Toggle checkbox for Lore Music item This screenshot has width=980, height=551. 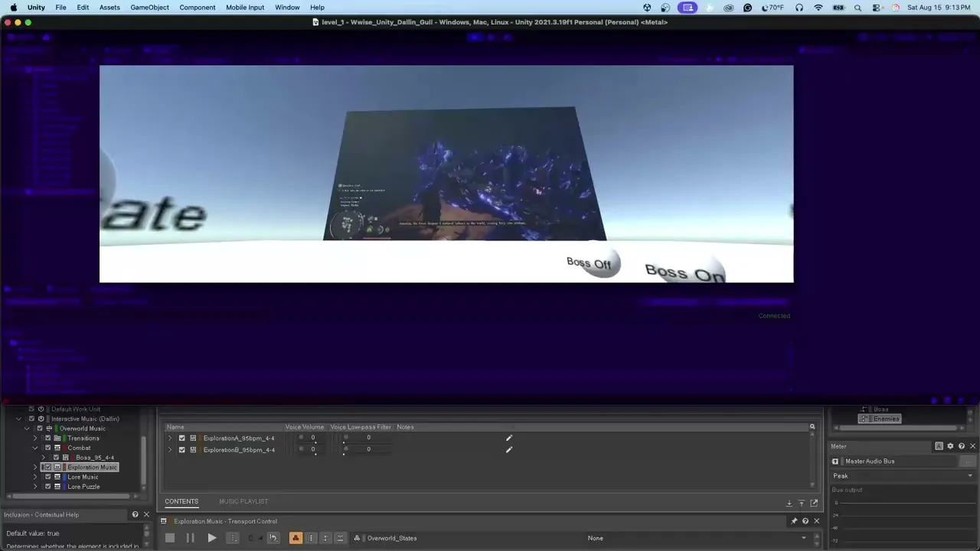pyautogui.click(x=47, y=477)
